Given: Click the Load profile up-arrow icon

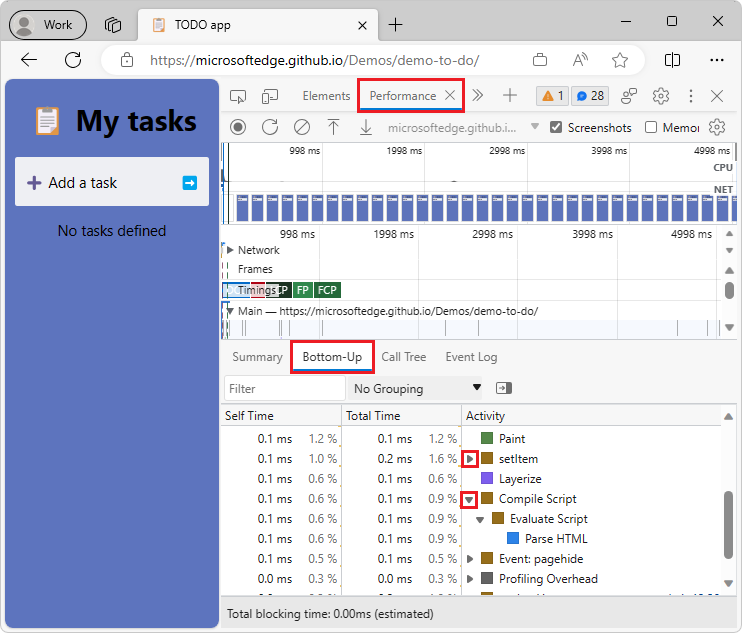Looking at the screenshot, I should click(x=334, y=127).
